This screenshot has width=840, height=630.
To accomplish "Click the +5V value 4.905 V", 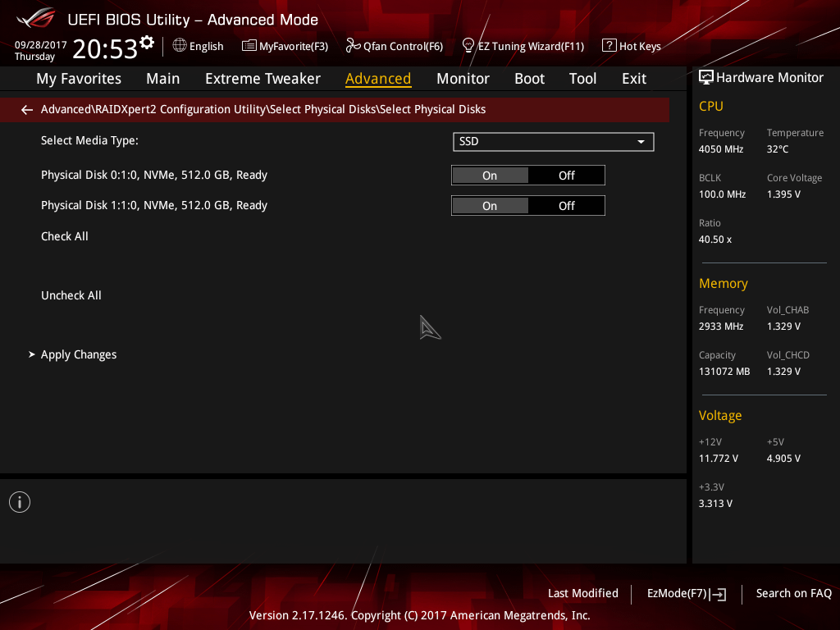I will (783, 459).
